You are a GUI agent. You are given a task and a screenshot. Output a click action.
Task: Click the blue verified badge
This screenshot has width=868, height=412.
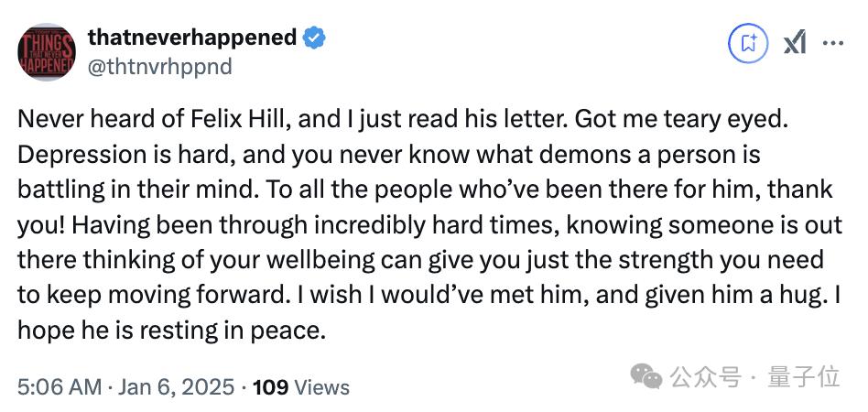314,38
